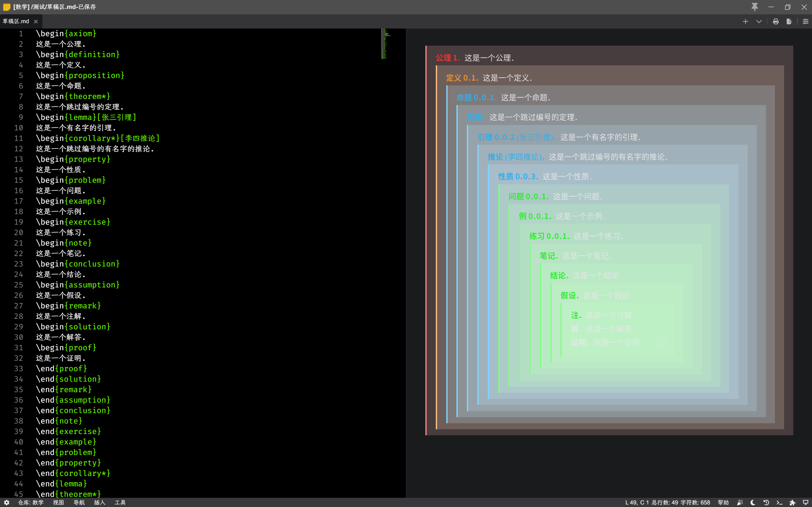Click line 7 \begin{theorem*} in editor
812x507 pixels.
click(x=73, y=96)
